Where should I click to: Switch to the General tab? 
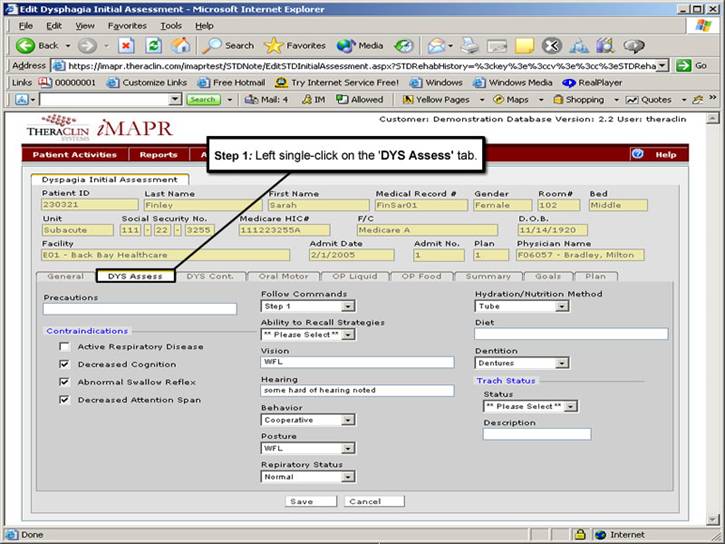tap(66, 276)
